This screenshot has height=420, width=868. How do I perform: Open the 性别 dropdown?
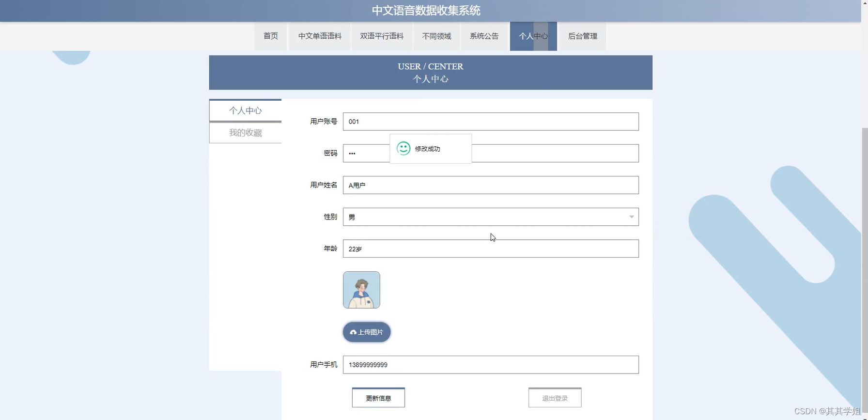tap(491, 217)
